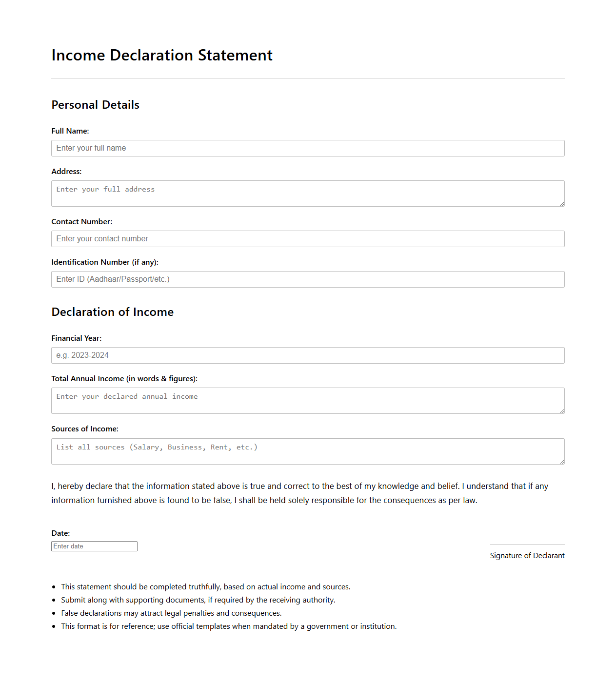Focus the Address text area
Viewport: 616px width, 681px height.
[x=307, y=194]
